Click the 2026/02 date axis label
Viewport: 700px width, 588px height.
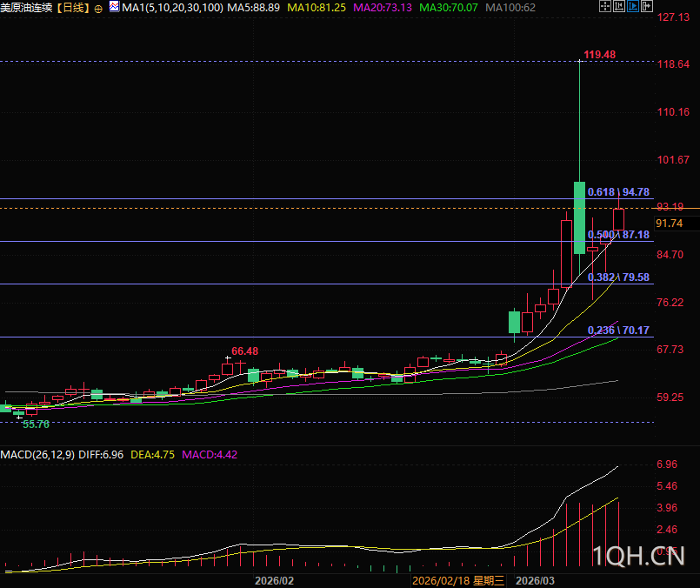point(274,581)
